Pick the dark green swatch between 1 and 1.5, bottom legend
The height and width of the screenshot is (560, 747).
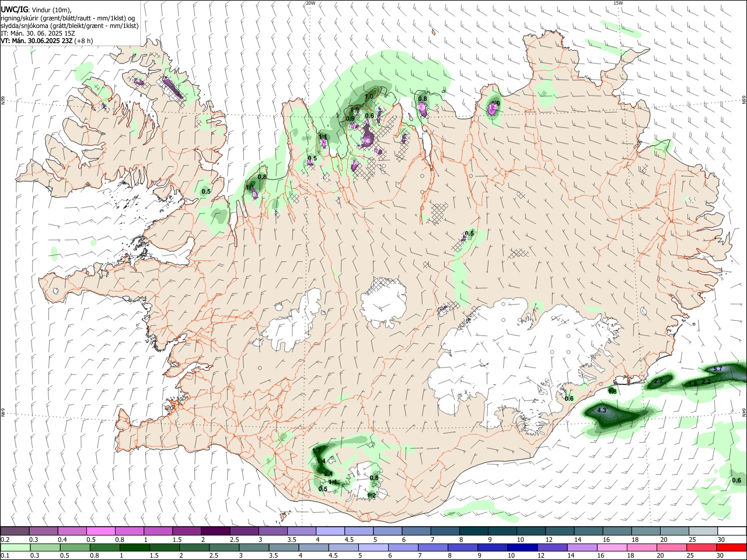[x=134, y=548]
